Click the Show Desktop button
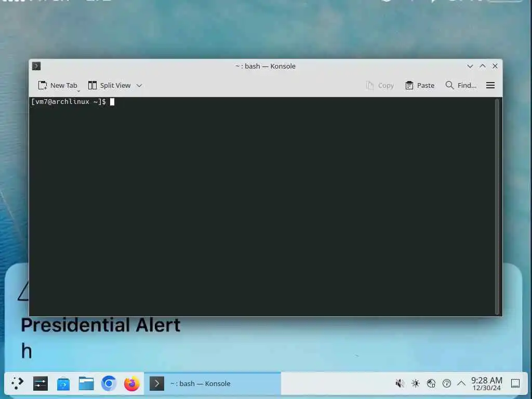Image resolution: width=532 pixels, height=399 pixels. click(515, 383)
